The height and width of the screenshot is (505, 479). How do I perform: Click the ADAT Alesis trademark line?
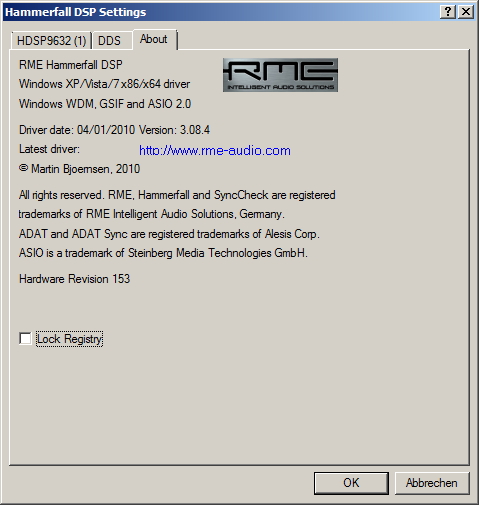(x=169, y=234)
